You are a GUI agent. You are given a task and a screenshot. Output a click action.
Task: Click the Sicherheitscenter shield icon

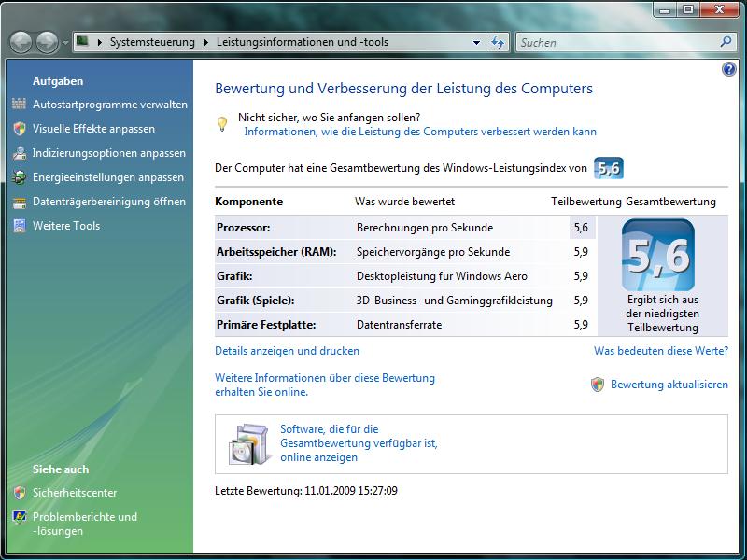20,493
